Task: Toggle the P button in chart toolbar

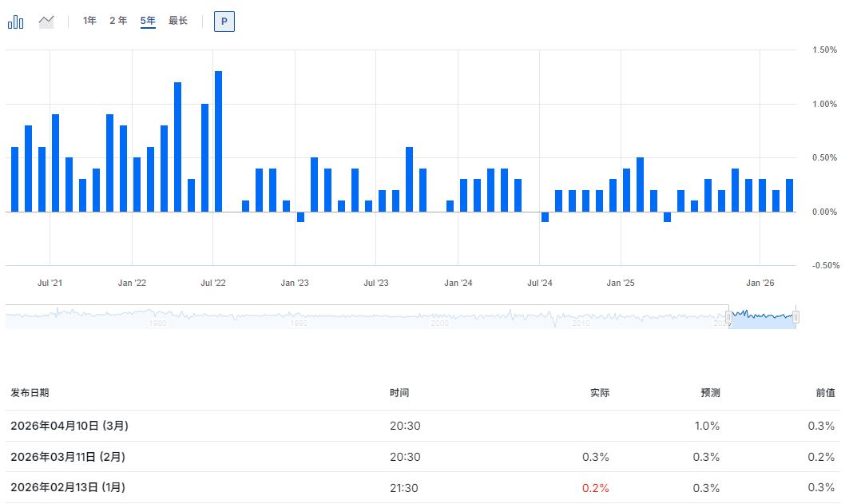Action: (224, 22)
